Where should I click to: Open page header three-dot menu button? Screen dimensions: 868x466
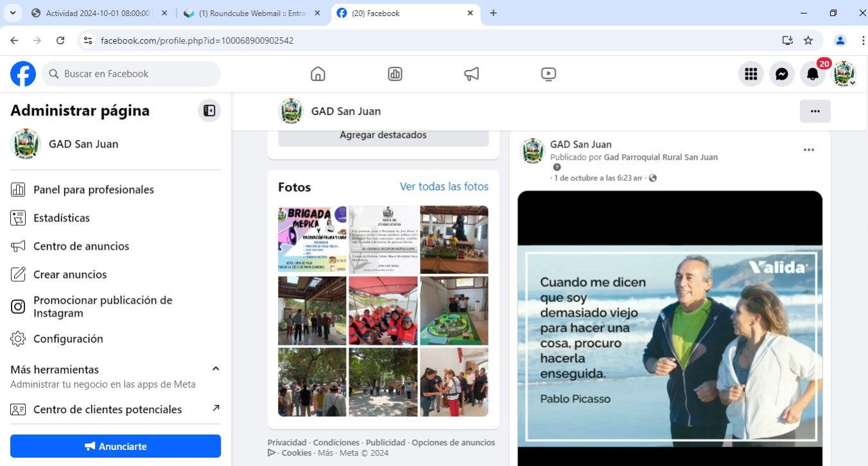[815, 111]
